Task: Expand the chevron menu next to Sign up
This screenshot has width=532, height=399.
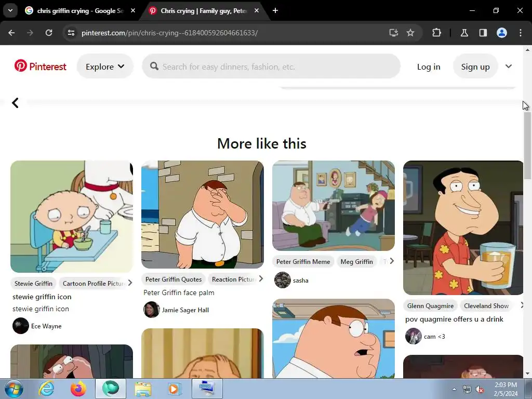Action: tap(508, 66)
